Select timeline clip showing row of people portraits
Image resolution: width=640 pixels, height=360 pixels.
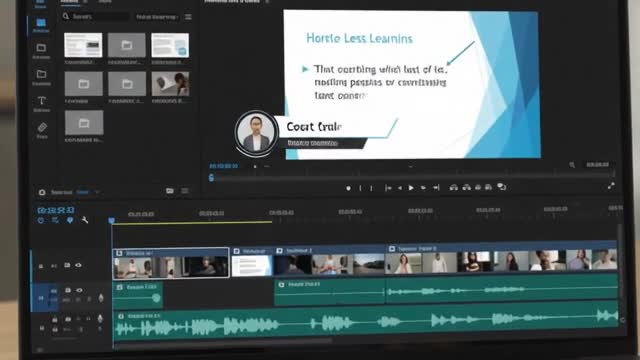[501, 258]
